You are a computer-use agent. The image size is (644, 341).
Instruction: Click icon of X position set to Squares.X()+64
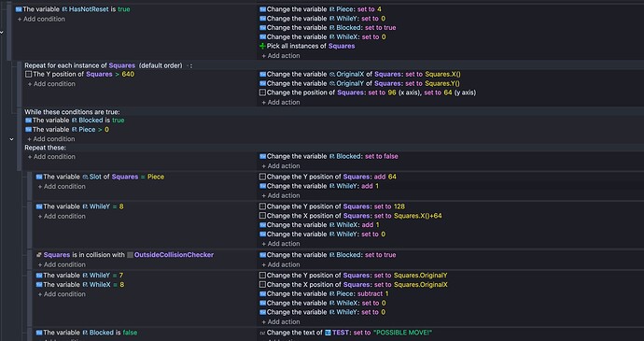tap(262, 216)
